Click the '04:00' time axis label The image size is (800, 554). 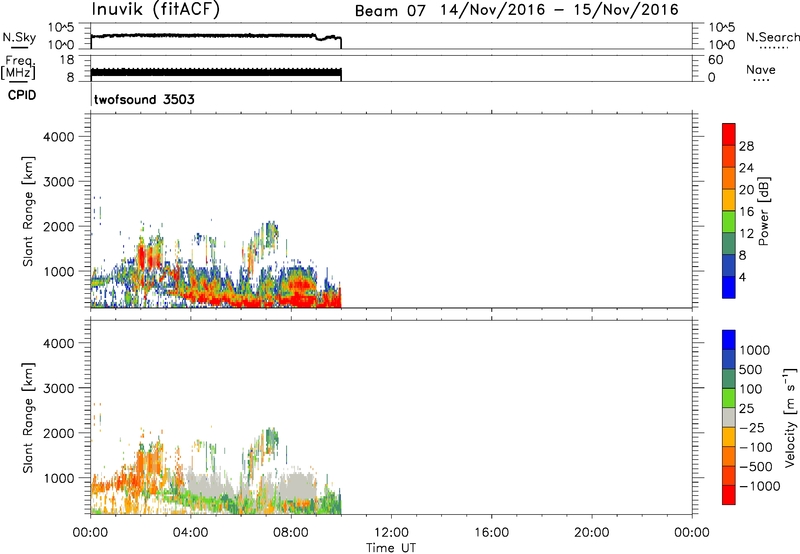point(190,533)
